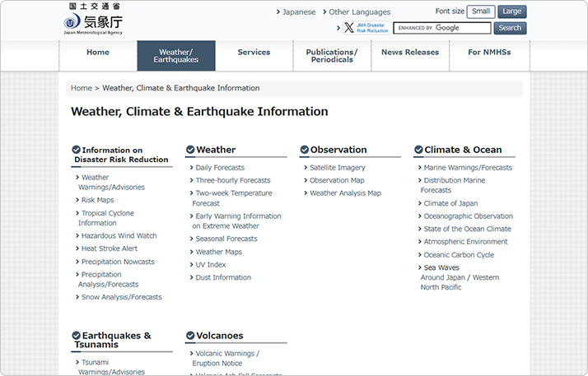Open the JMA Disaster Risk Reduction X icon
Viewport: 588px width, 376px height.
tap(366, 28)
